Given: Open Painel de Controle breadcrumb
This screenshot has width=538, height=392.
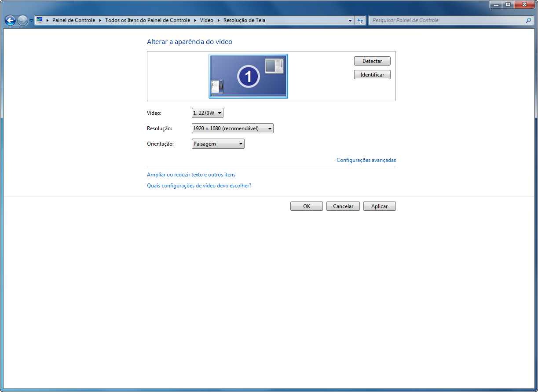Looking at the screenshot, I should point(73,20).
